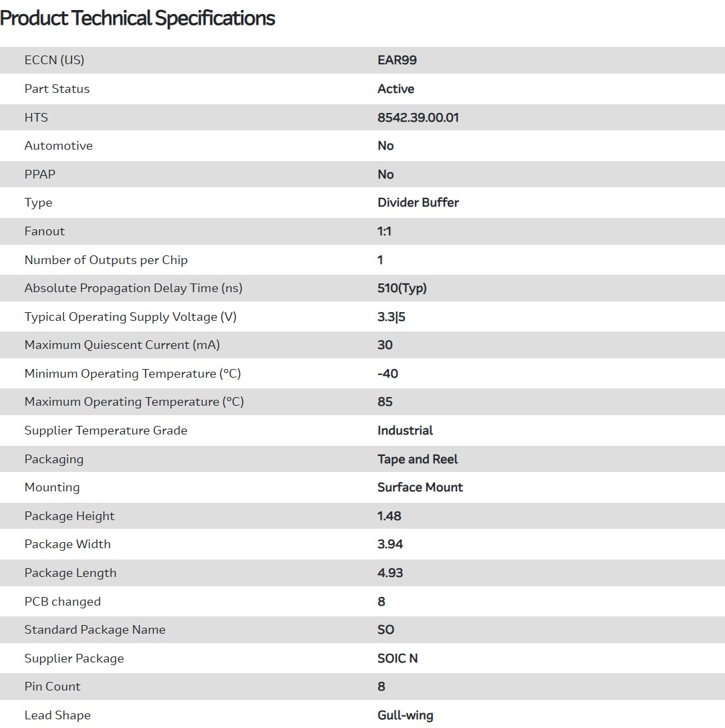This screenshot has height=728, width=725.
Task: Click the Tape and Reel packaging value
Action: [418, 459]
